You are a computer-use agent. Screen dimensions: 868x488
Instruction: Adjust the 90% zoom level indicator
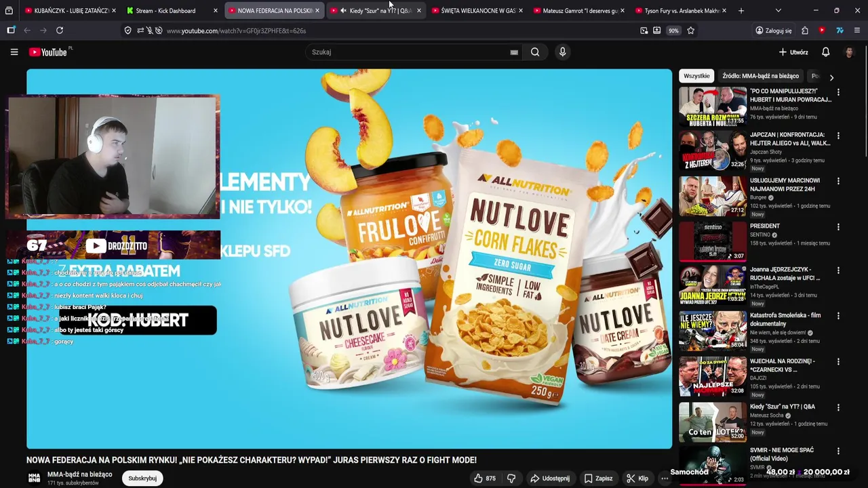click(x=673, y=30)
